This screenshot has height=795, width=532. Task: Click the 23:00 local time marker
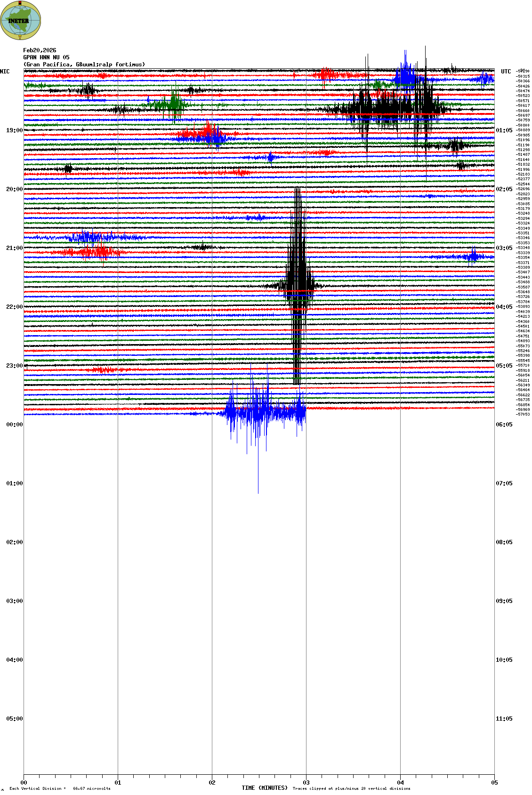(x=14, y=366)
